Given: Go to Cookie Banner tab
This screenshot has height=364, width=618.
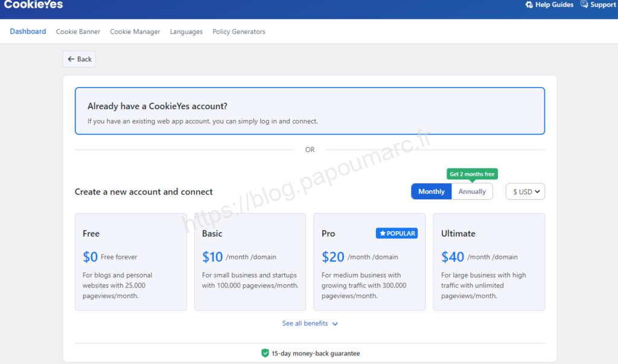Looking at the screenshot, I should pos(78,31).
